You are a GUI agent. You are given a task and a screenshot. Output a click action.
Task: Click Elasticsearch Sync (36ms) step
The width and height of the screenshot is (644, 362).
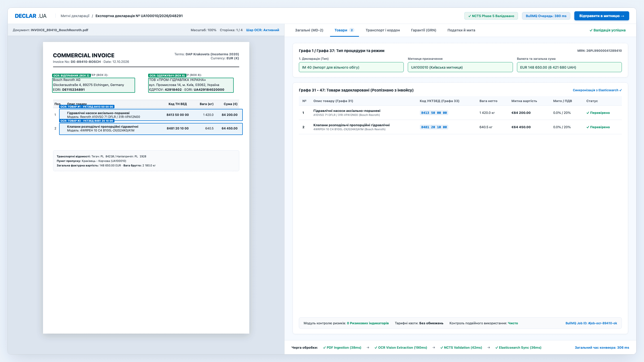(x=518, y=348)
